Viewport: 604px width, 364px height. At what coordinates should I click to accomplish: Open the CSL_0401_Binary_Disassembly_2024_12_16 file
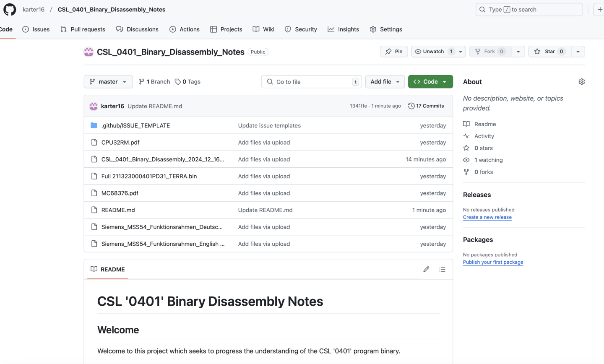click(163, 159)
